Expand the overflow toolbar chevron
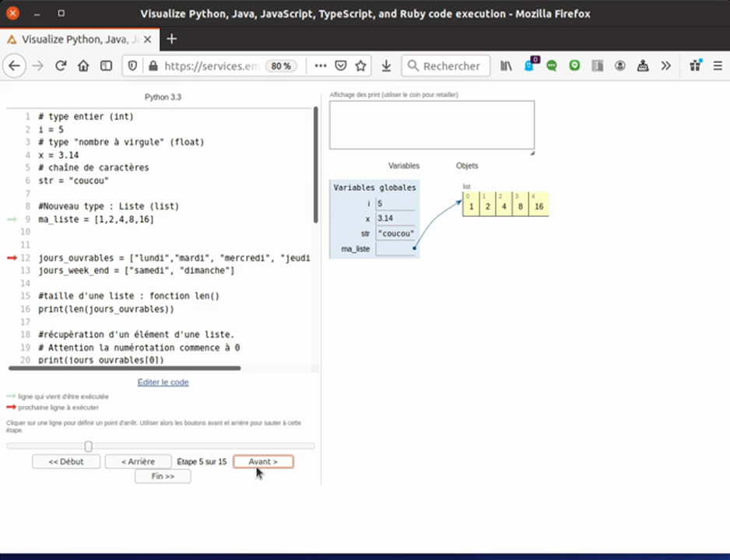This screenshot has height=560, width=730. pyautogui.click(x=665, y=66)
